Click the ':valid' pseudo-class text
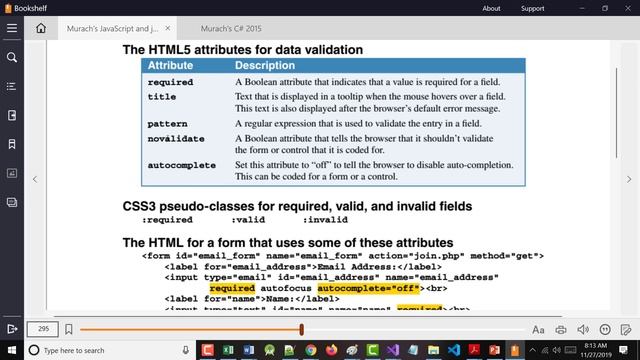Image resolution: width=640 pixels, height=360 pixels. click(x=248, y=220)
